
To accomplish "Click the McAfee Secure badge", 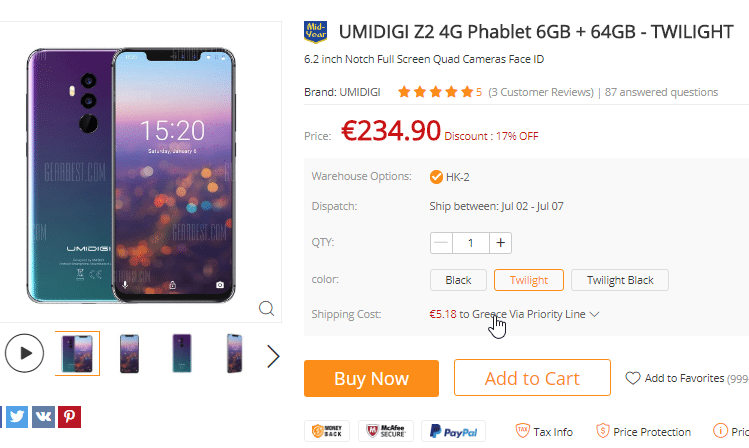I will pos(386,431).
